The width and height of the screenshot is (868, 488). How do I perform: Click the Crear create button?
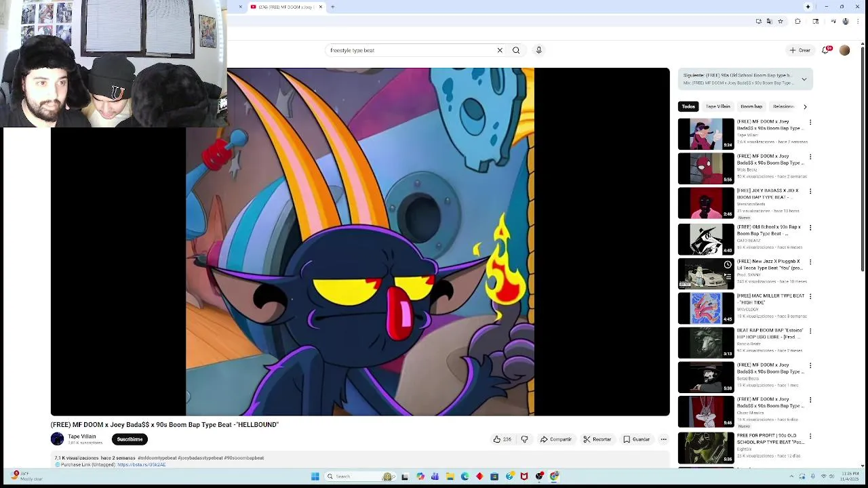click(x=800, y=50)
